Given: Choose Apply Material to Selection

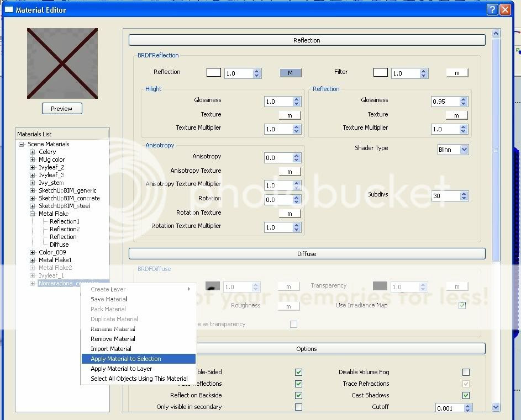Looking at the screenshot, I should [126, 359].
